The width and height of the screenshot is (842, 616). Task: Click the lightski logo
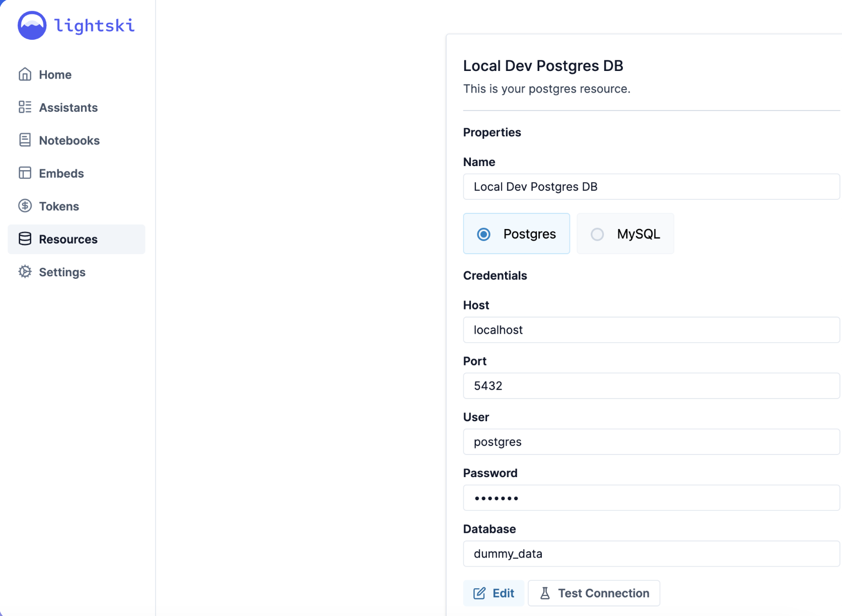pyautogui.click(x=76, y=25)
